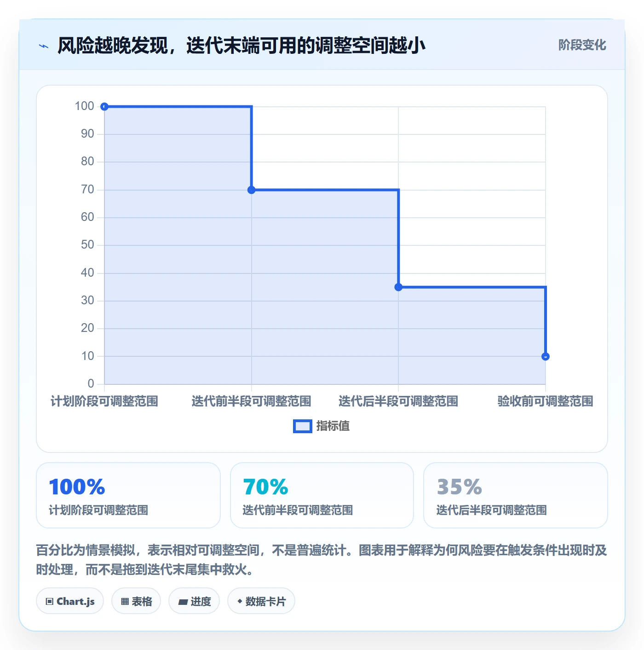Image resolution: width=644 pixels, height=650 pixels.
Task: Click the data point at value 70
Action: point(251,190)
